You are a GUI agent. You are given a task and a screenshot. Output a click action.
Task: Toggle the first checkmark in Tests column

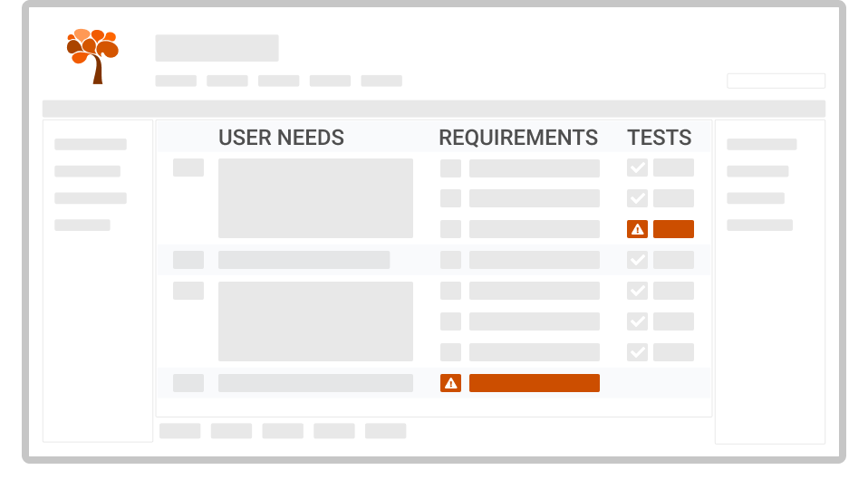(637, 168)
